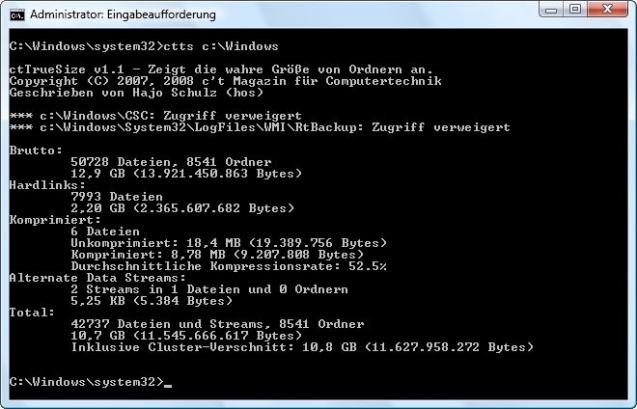Click the RtBackup Zugriff verweigert message
Viewport: 637px width, 409px height.
260,128
